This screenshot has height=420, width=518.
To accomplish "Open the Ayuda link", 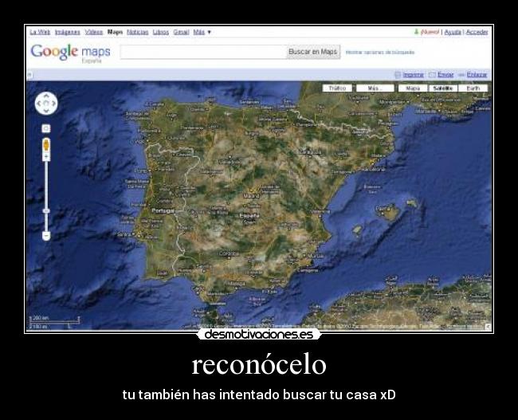I will (x=453, y=32).
